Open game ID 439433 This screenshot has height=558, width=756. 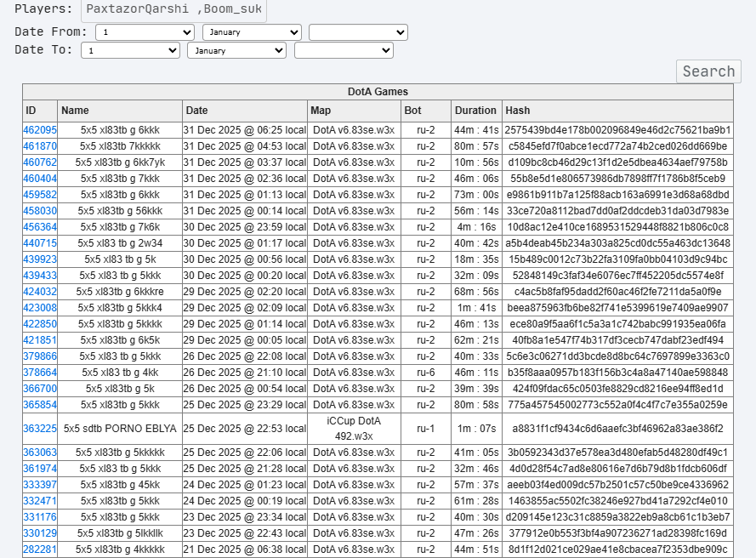40,276
